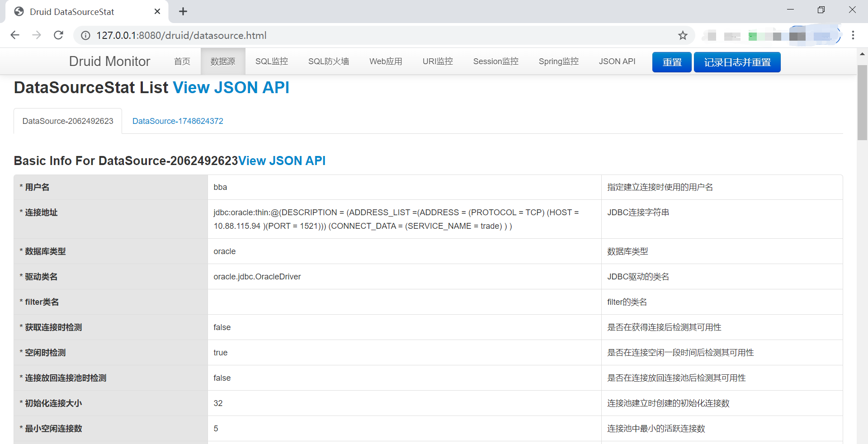The image size is (868, 444).
Task: Go to Web应用 page
Action: [386, 61]
